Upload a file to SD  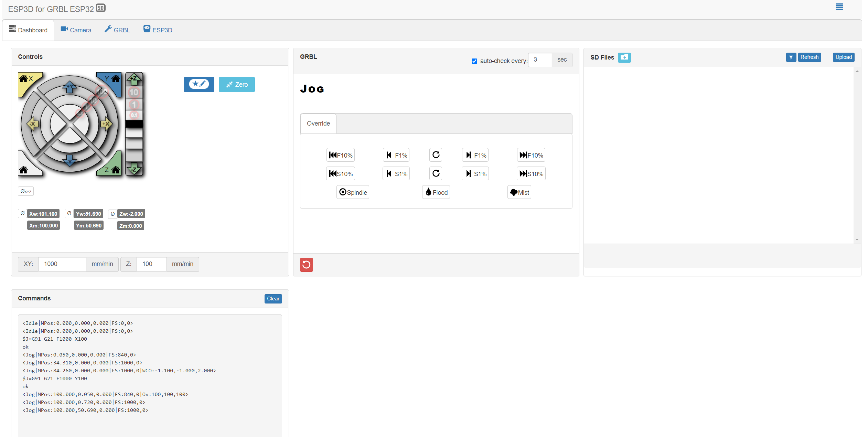(844, 57)
